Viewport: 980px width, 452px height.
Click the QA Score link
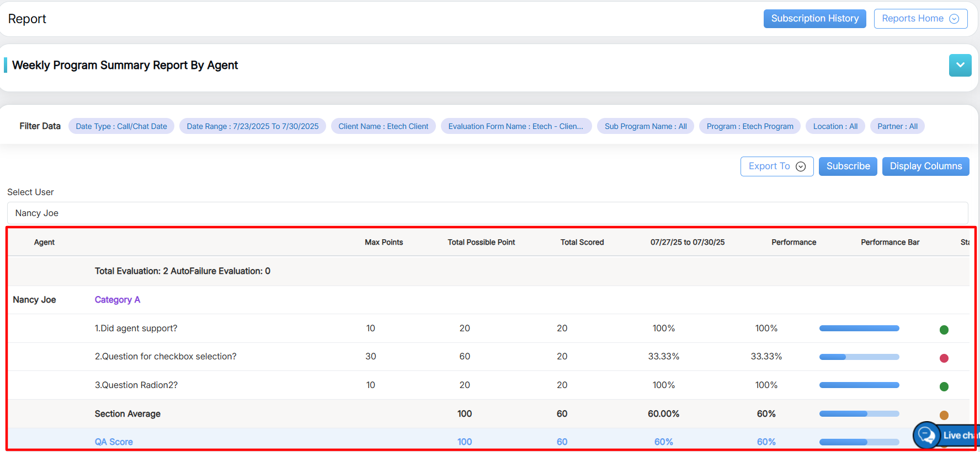click(x=114, y=442)
